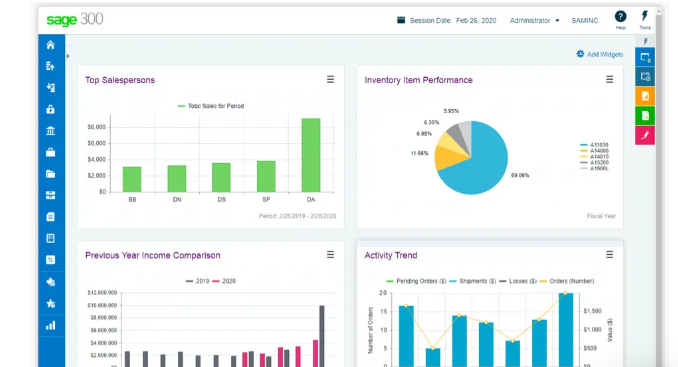Toggle Pending Orders ($) legend entry
Viewport: 678px width, 367px height.
(x=416, y=281)
